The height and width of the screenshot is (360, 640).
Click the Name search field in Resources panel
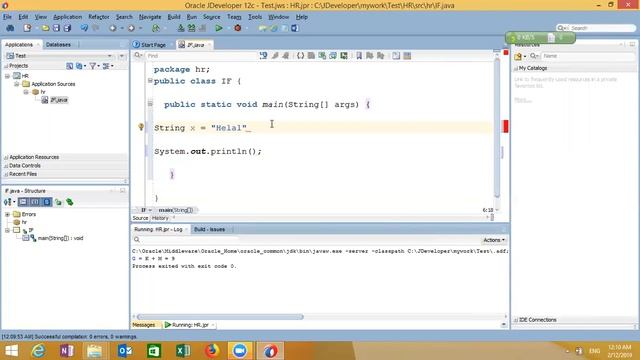tap(588, 56)
